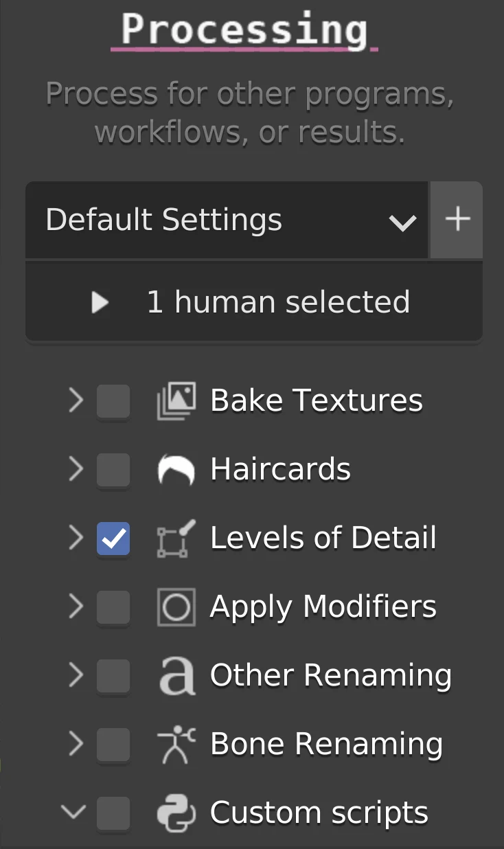The image size is (504, 849).
Task: Click the Levels of Detail label
Action: tap(323, 539)
